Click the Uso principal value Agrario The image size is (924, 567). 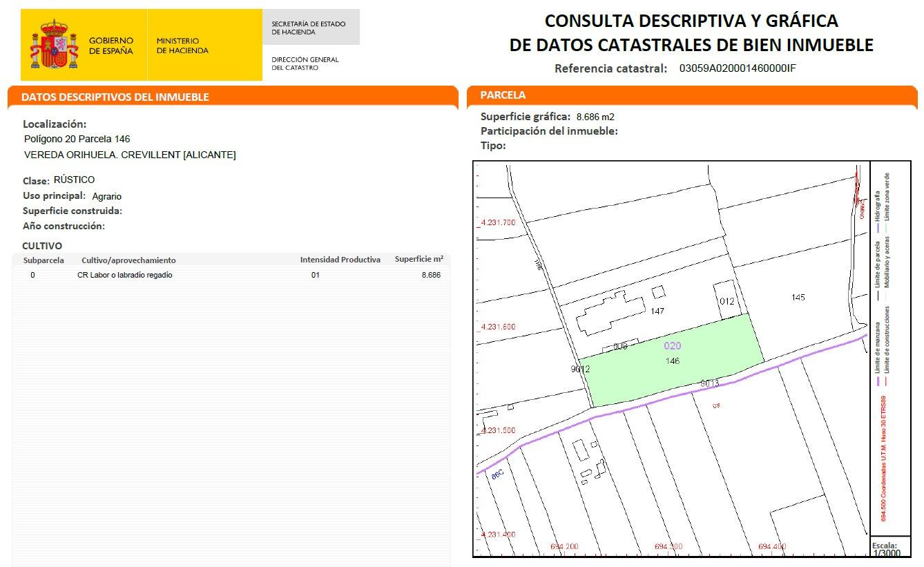point(106,196)
